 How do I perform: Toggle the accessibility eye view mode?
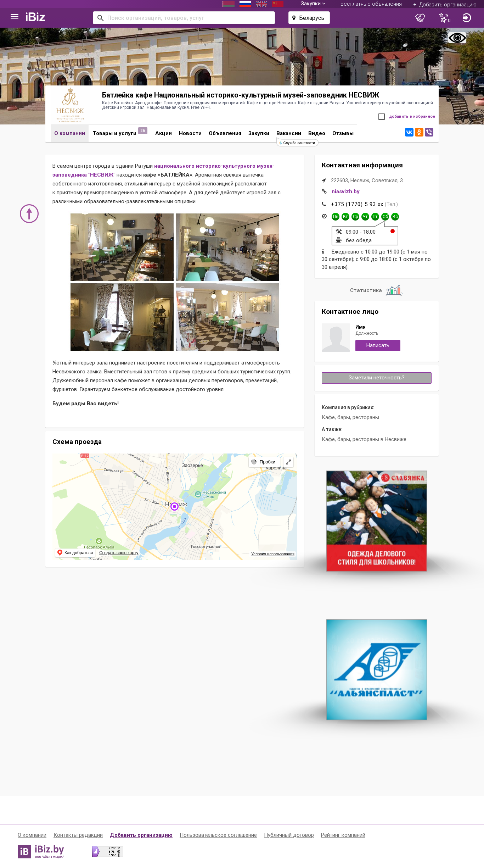pos(457,38)
